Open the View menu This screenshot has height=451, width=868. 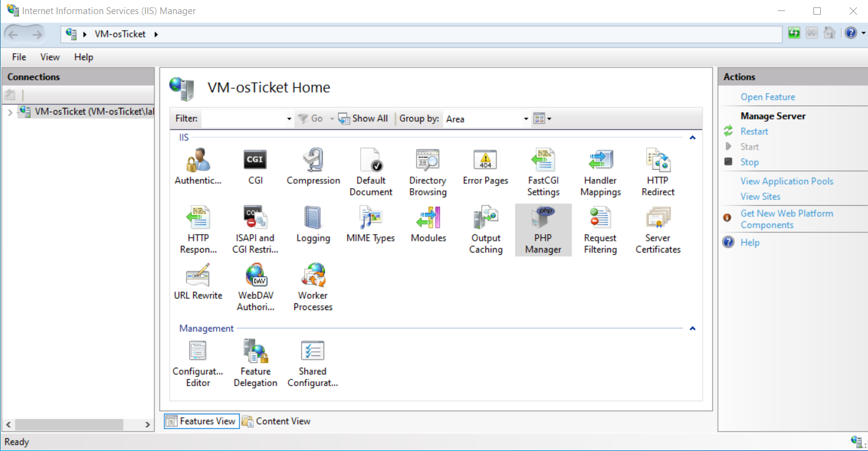[x=50, y=57]
